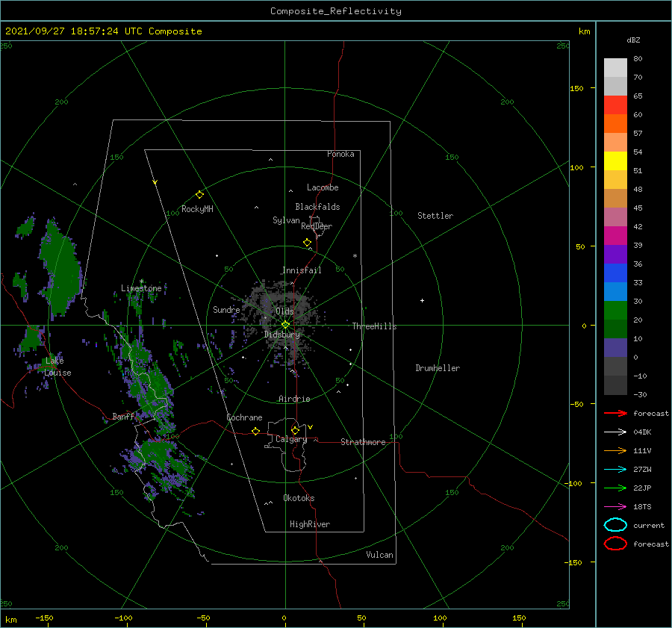This screenshot has width=672, height=628.
Task: Click the 20 dBZ green color swatch
Action: pyautogui.click(x=615, y=311)
